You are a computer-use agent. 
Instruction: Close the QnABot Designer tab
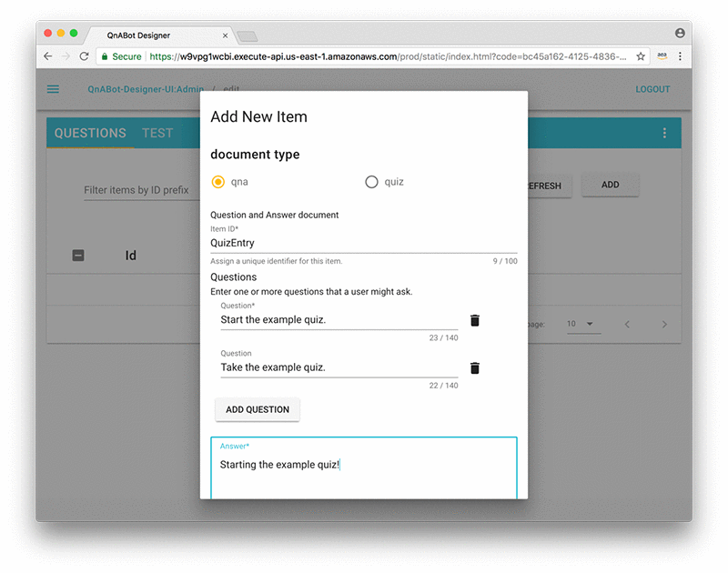coord(225,35)
